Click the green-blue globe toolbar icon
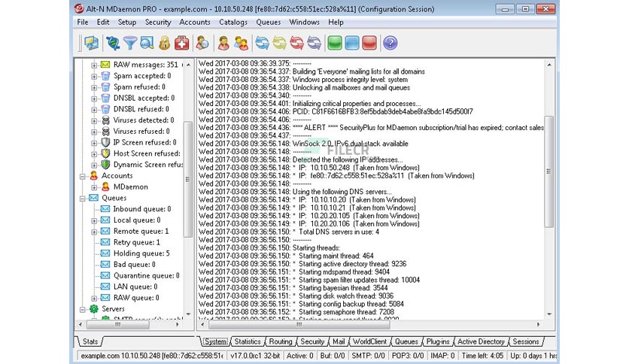Image resolution: width=629 pixels, height=364 pixels. click(x=113, y=43)
